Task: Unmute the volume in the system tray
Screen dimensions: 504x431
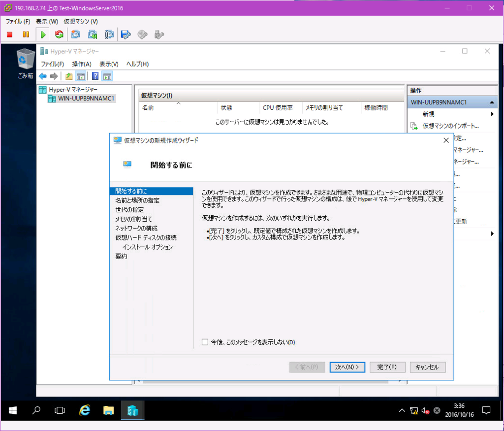Action: pyautogui.click(x=426, y=410)
